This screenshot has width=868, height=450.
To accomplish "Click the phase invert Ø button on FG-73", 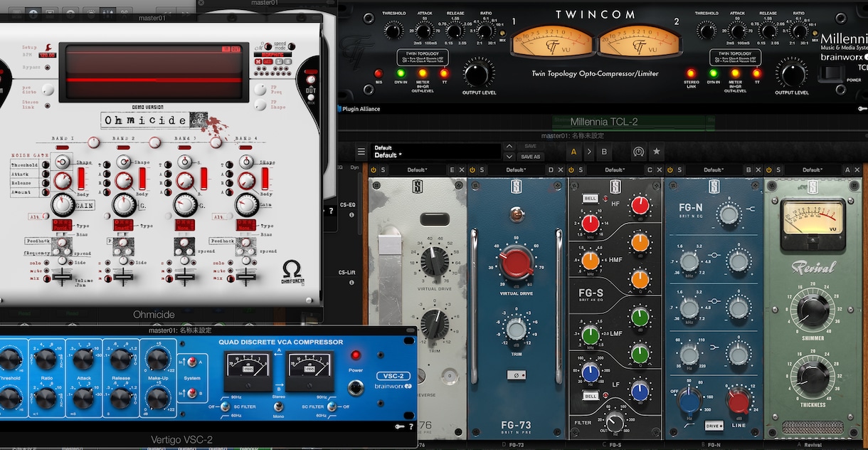I will (x=516, y=376).
